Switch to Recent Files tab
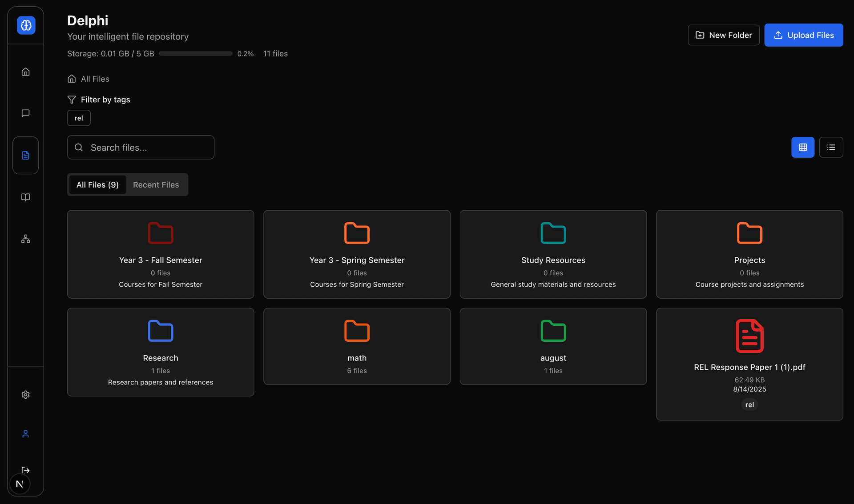 tap(156, 184)
